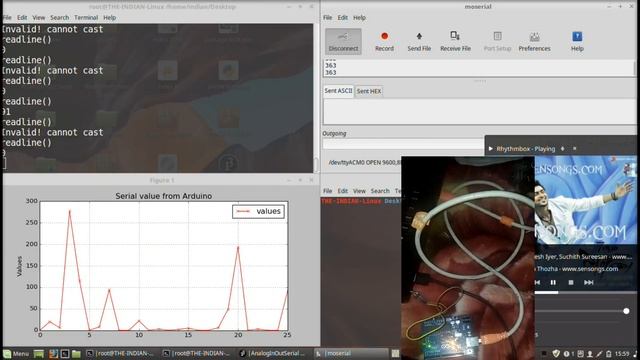The image size is (640, 360).
Task: Open the Help menu in moserial menubar
Action: point(359,18)
